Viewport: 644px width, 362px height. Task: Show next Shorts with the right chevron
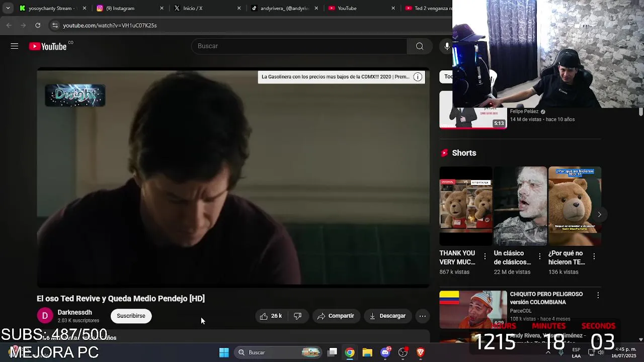(x=599, y=215)
